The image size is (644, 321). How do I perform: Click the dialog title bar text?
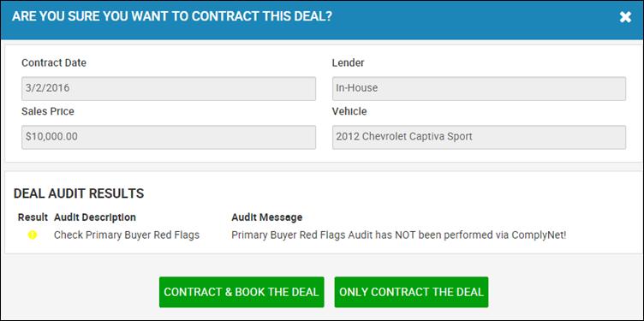172,16
